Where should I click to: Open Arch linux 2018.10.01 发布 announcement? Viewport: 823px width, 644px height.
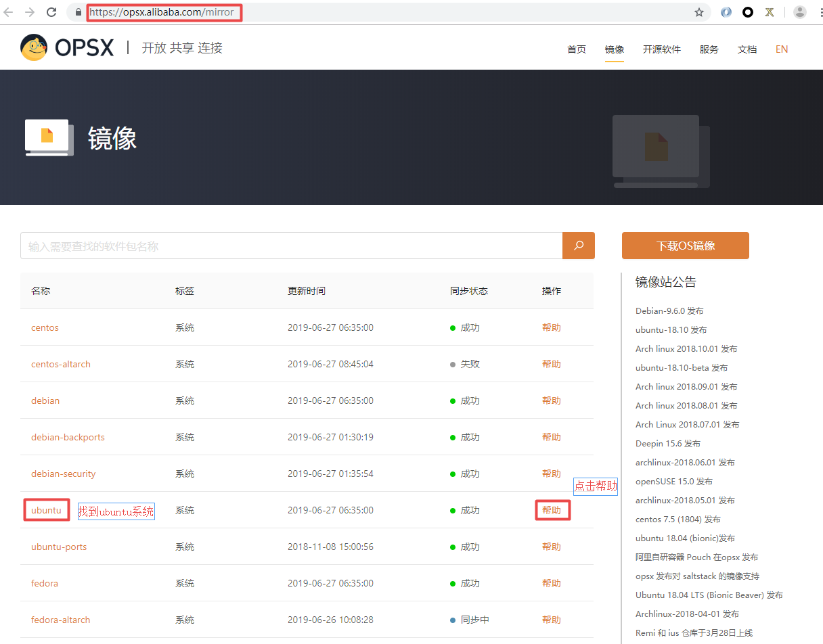pos(686,349)
